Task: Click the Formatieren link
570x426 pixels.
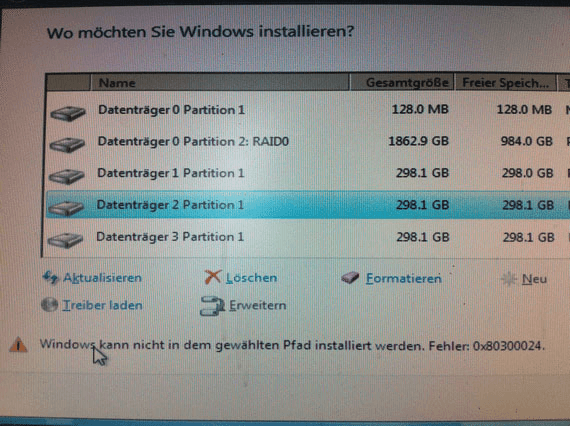Action: tap(404, 279)
